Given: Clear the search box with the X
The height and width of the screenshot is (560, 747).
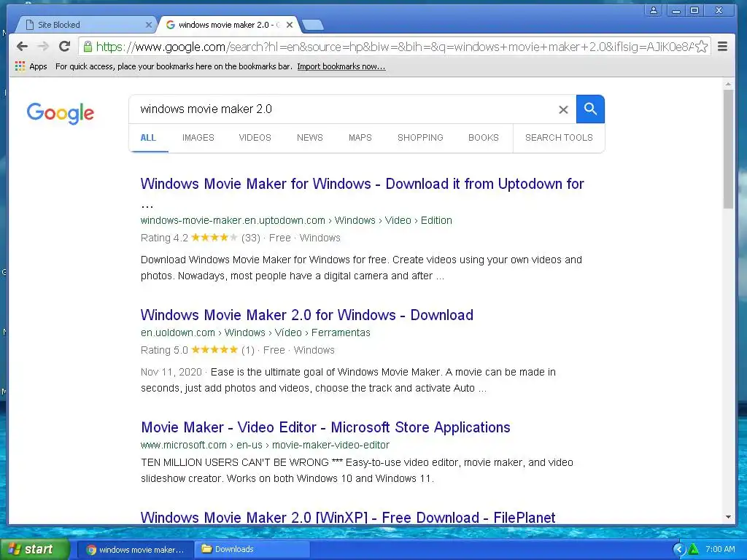Looking at the screenshot, I should tap(563, 109).
